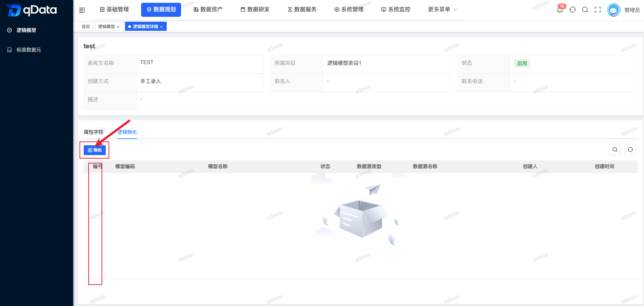644x306 pixels.
Task: Click TEST value for 表英文名称
Action: coord(147,62)
